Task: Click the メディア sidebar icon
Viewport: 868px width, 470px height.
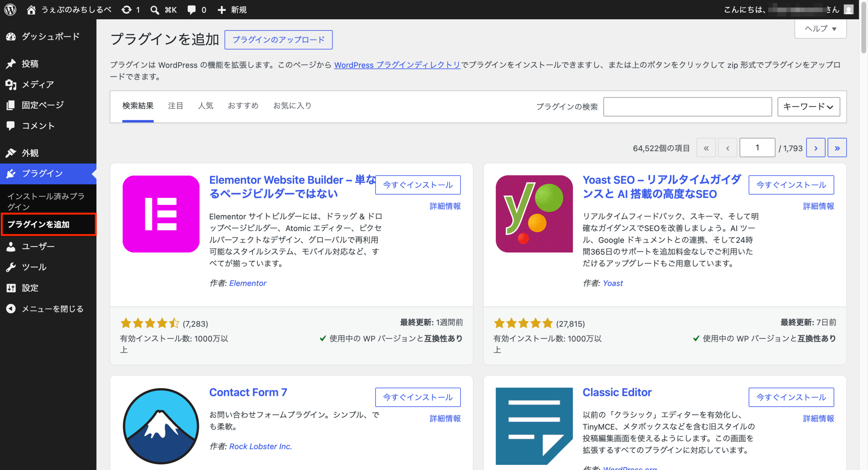Action: point(11,84)
